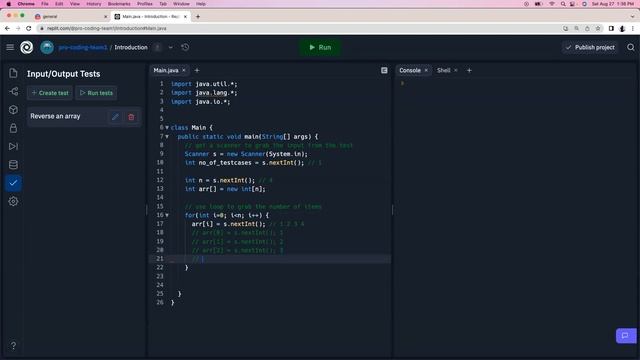
Task: Close the Main.java tab
Action: (x=184, y=70)
